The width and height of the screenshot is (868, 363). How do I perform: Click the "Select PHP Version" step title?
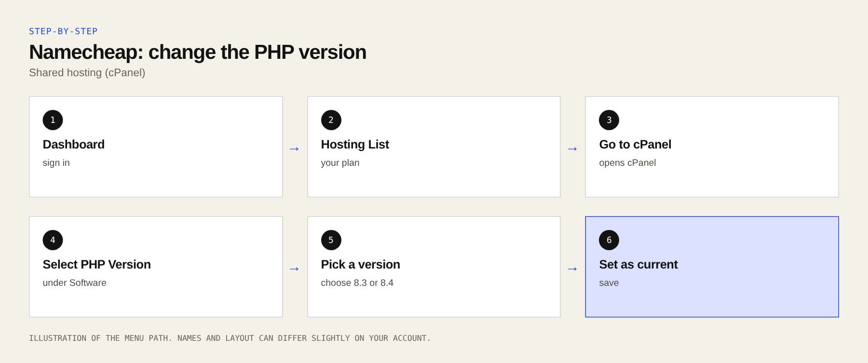(97, 265)
